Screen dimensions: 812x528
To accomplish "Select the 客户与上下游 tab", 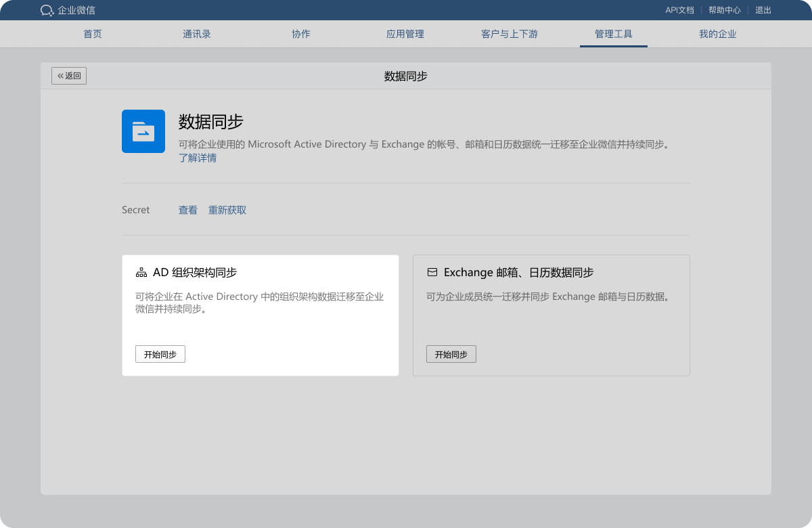I will click(x=510, y=34).
